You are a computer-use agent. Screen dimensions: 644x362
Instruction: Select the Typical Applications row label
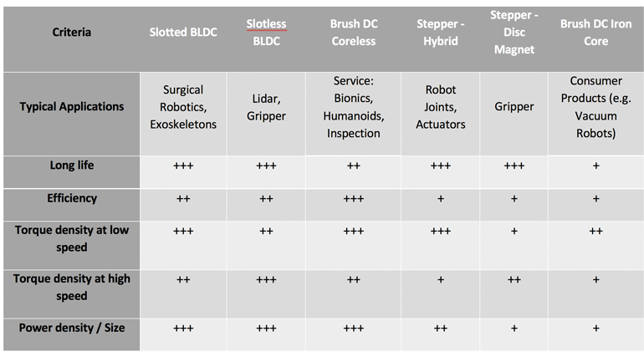click(71, 107)
